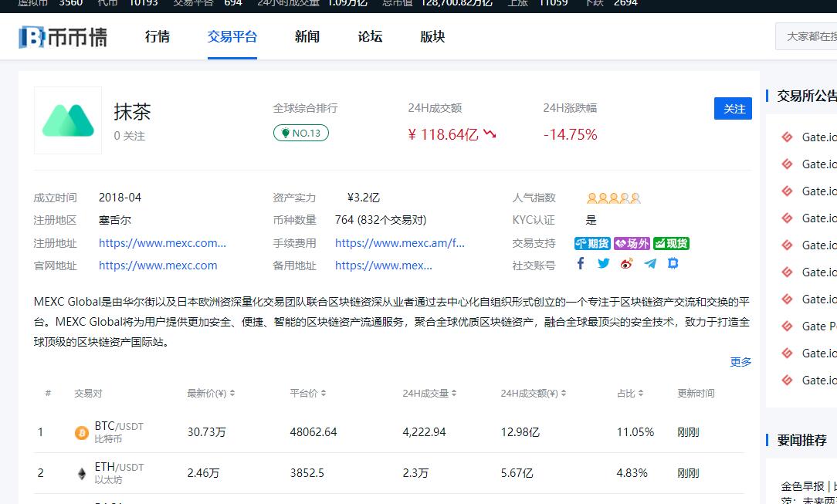Screen dimensions: 837x504
Task: Sort table by 平台价 column
Action: coord(307,394)
